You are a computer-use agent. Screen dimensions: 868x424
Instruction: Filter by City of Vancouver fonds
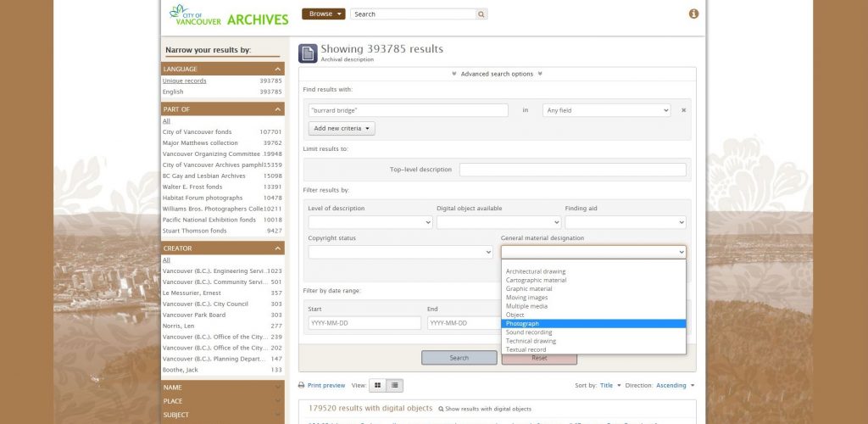pyautogui.click(x=197, y=132)
